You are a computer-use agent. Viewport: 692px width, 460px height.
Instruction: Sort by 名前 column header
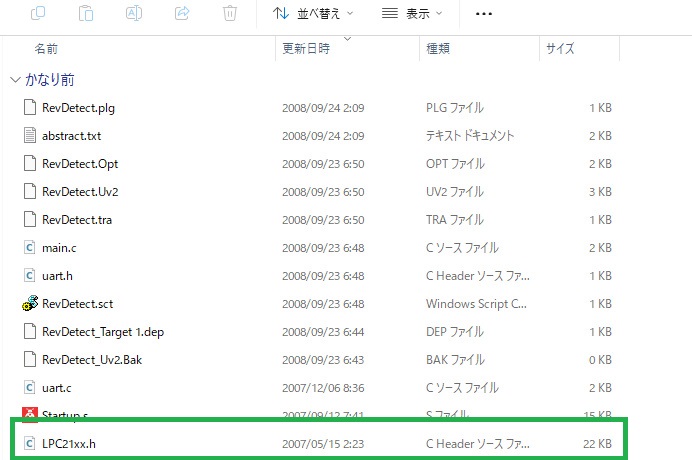(x=47, y=48)
